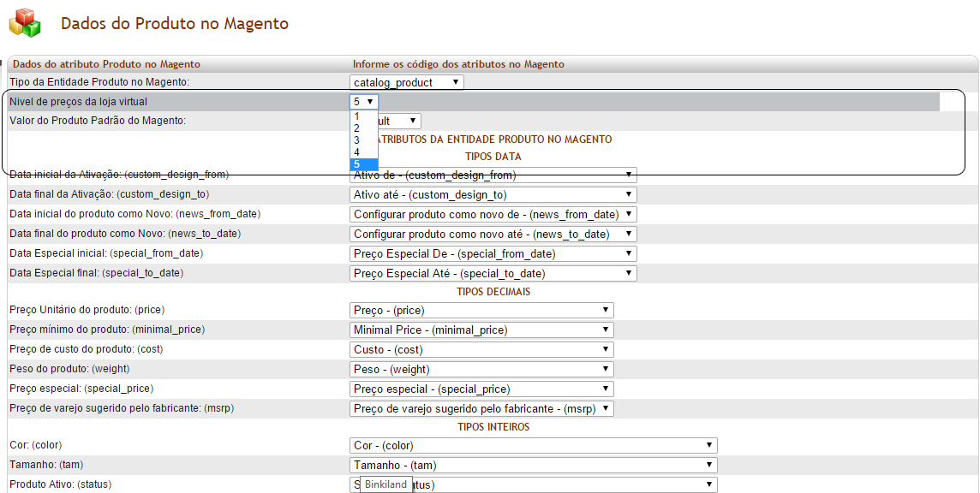Image resolution: width=980 pixels, height=493 pixels.
Task: Click the Dados do Produto no Magento title
Action: point(175,24)
